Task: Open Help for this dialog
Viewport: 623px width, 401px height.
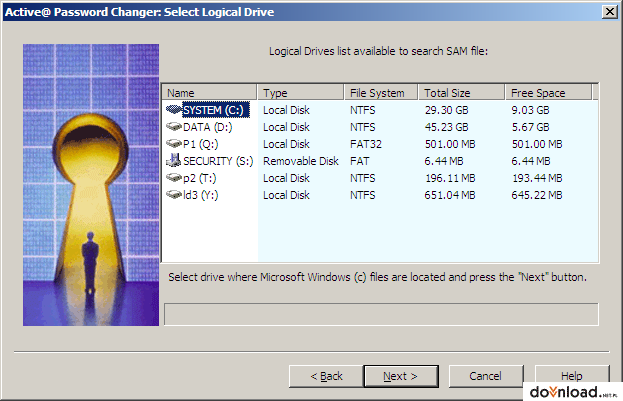Action: (x=571, y=375)
